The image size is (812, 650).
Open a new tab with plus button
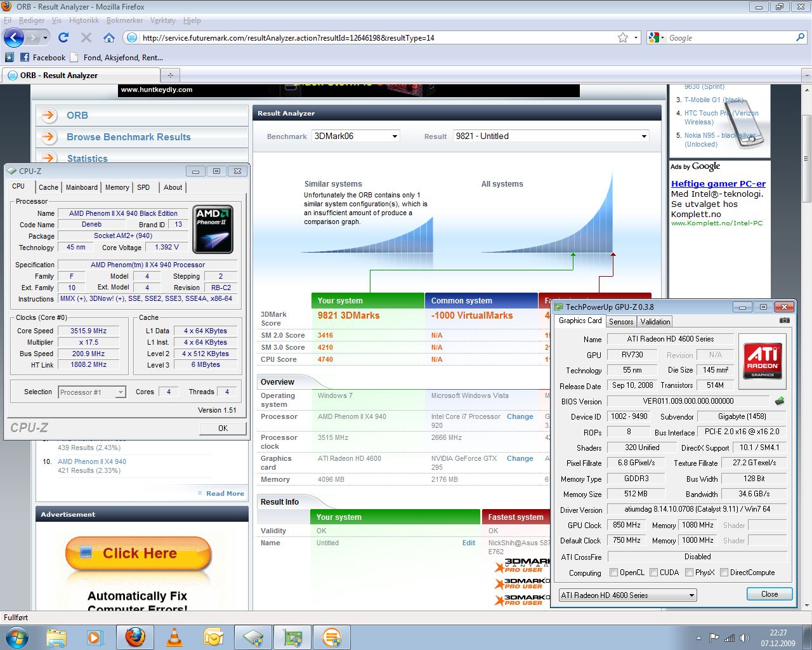point(170,75)
